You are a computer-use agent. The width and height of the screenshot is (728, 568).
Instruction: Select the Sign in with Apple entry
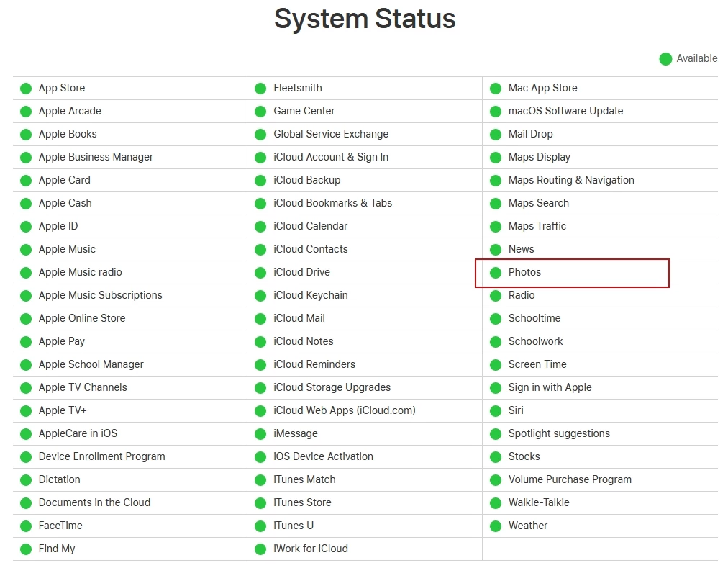[550, 387]
